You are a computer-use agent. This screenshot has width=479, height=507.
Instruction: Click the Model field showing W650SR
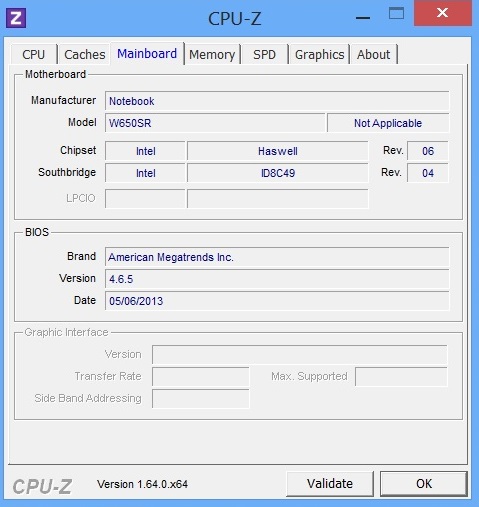click(x=215, y=123)
